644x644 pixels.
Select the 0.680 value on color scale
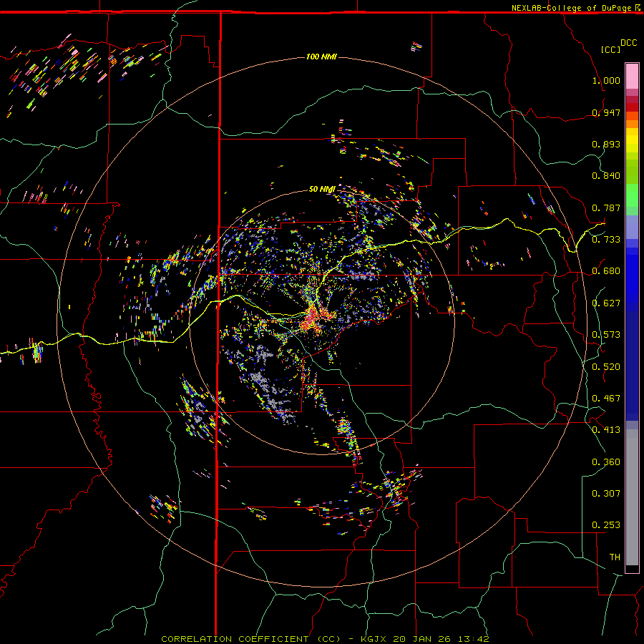606,271
